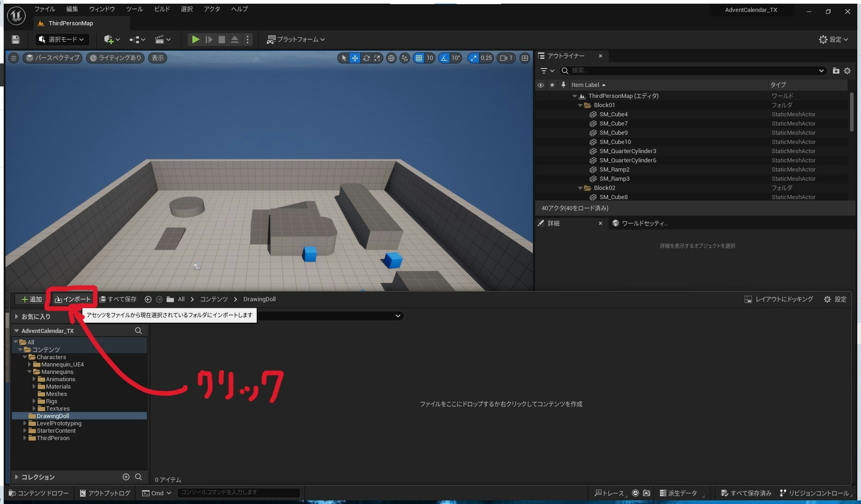Open the 選択モード dropdown
The image size is (861, 504).
(62, 40)
